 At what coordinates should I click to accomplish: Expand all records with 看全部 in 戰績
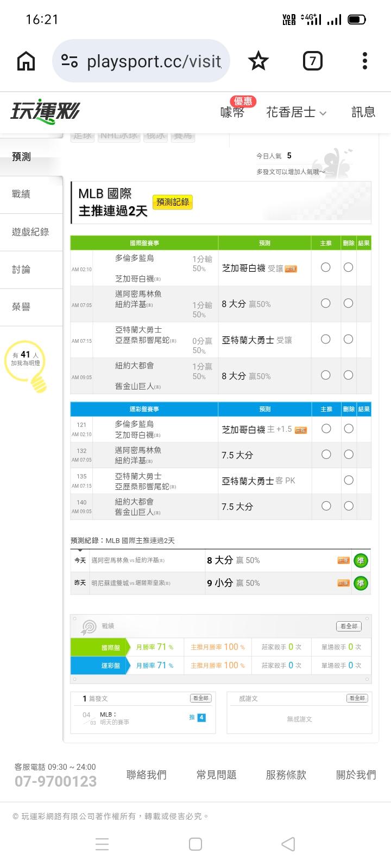pos(349,626)
